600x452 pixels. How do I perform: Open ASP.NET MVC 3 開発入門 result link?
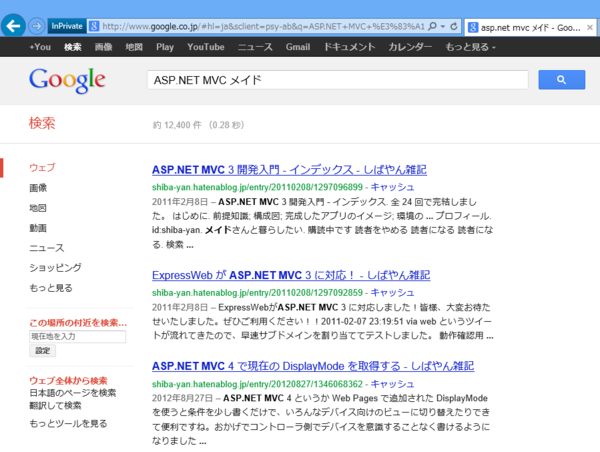tap(289, 170)
